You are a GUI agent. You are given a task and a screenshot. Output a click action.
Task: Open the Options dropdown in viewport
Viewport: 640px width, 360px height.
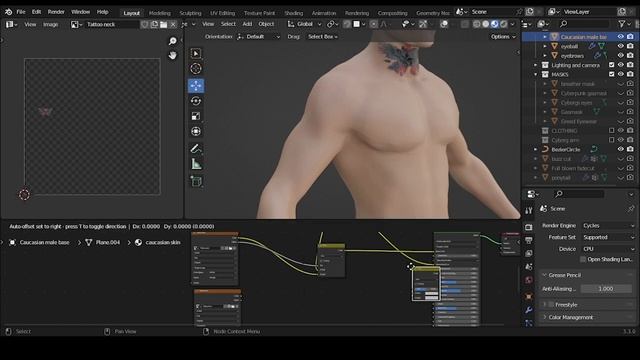click(503, 37)
